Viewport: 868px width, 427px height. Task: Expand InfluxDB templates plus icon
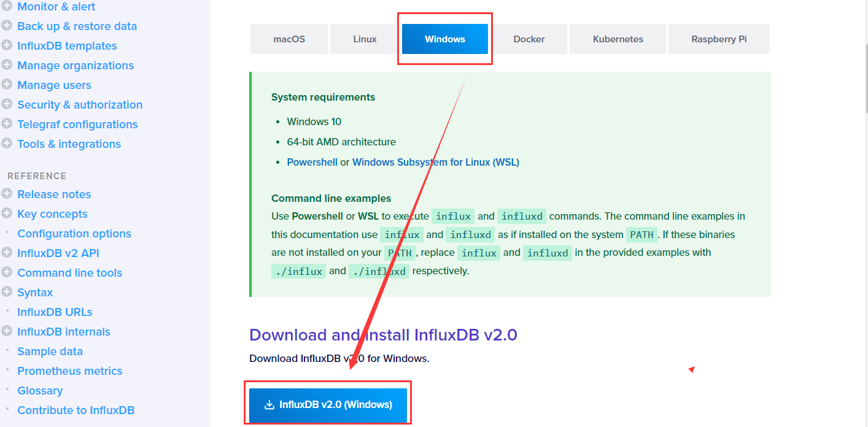[7, 45]
